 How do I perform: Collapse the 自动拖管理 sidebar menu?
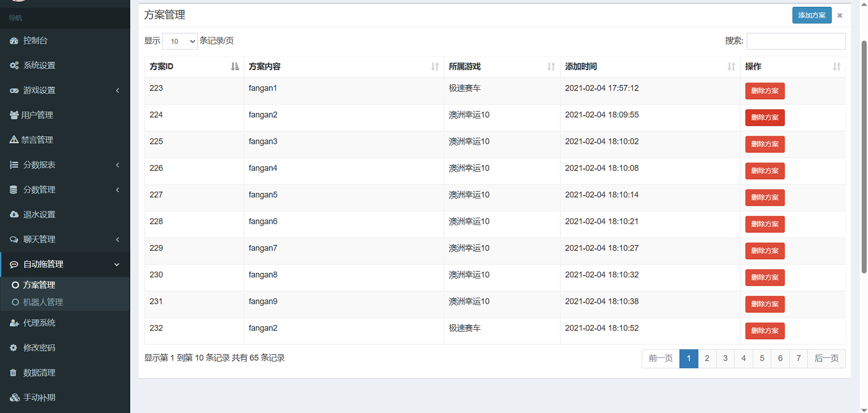(x=65, y=264)
